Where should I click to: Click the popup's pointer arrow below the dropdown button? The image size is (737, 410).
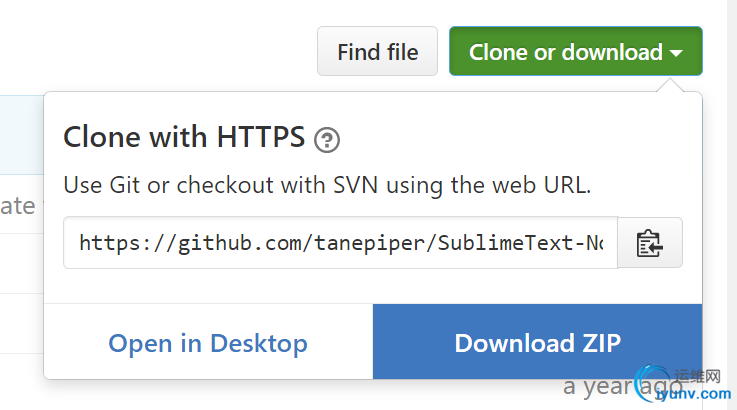pos(677,85)
